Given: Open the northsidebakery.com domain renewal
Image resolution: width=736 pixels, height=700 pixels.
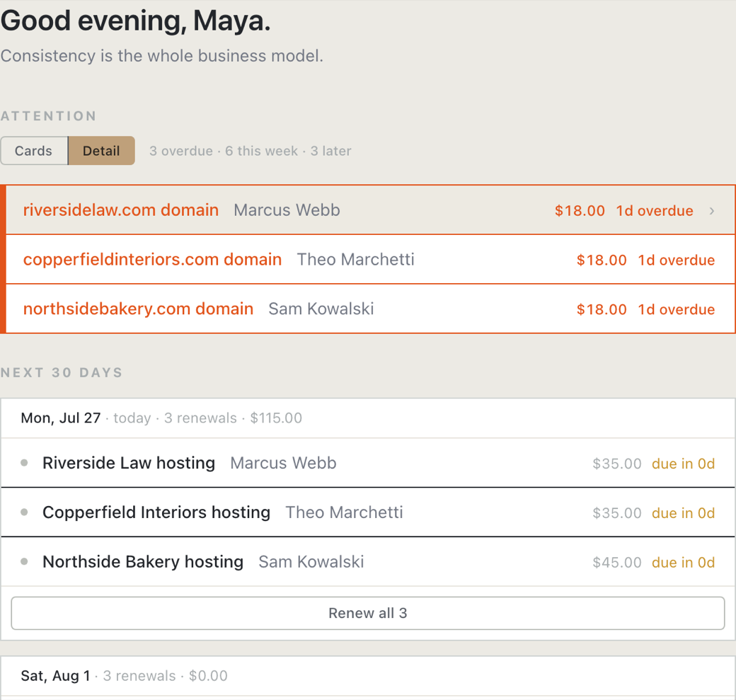Looking at the screenshot, I should pos(370,309).
